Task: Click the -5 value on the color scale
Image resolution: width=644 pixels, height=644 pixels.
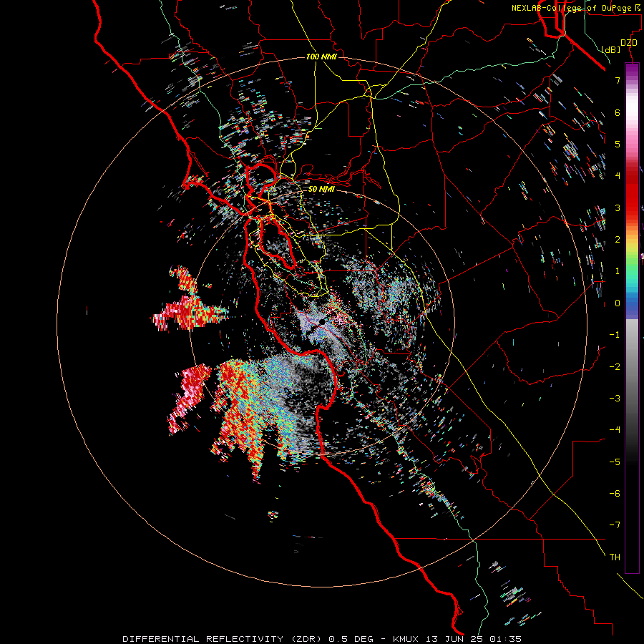Action: point(615,462)
